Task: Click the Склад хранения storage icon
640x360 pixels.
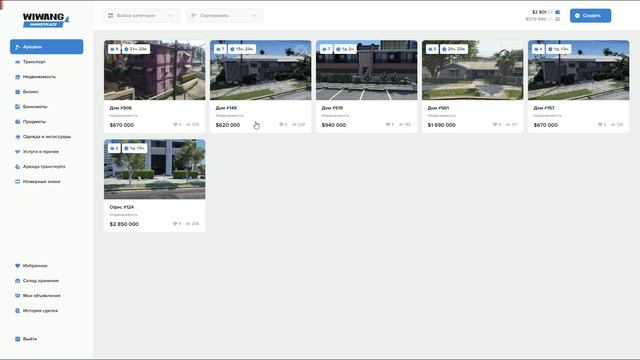Action: pos(18,281)
